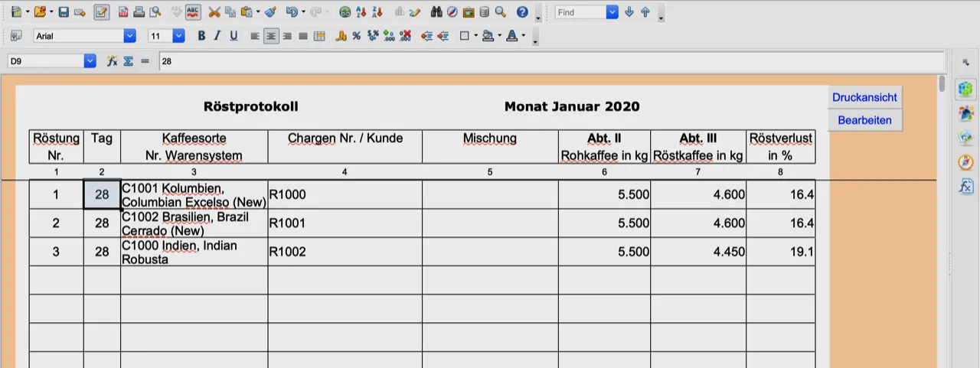980x368 pixels.
Task: Open Find & Replace binoculars icon
Action: 436,12
